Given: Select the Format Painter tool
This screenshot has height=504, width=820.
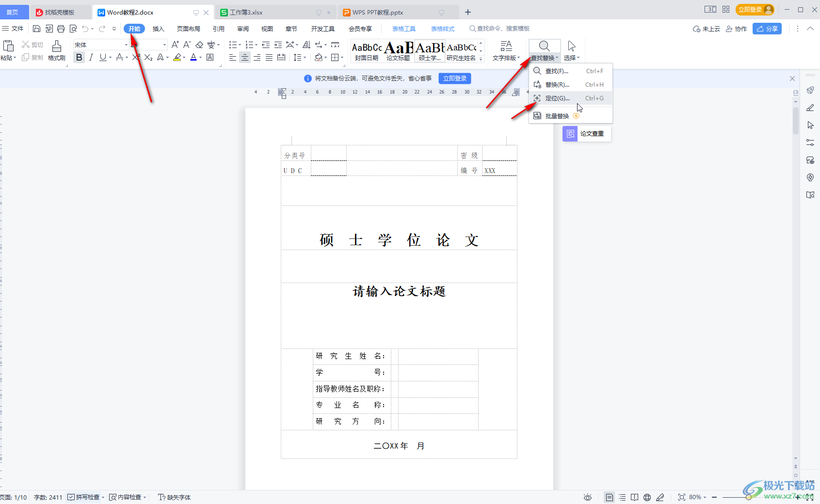Looking at the screenshot, I should click(x=57, y=51).
